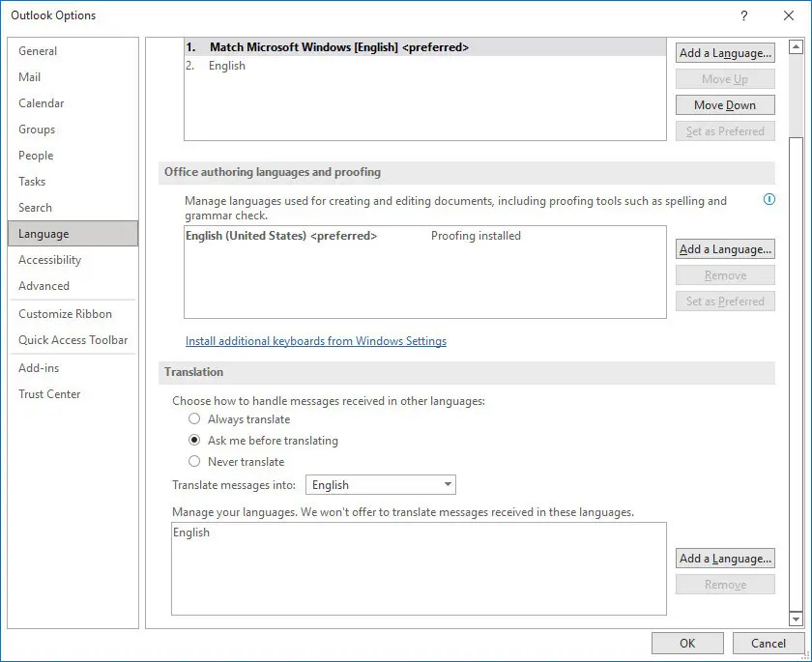Viewport: 812px width, 662px height.
Task: Open the Translate messages into dropdown
Action: pos(381,485)
